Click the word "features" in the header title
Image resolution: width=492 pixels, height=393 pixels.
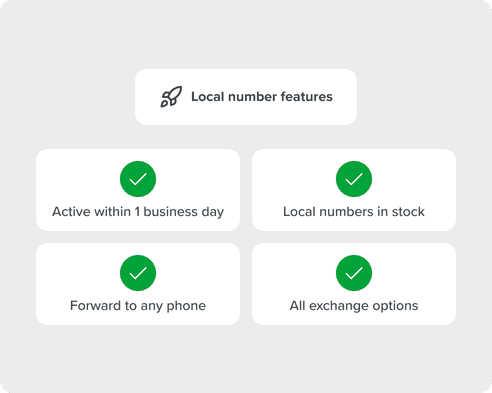point(307,97)
